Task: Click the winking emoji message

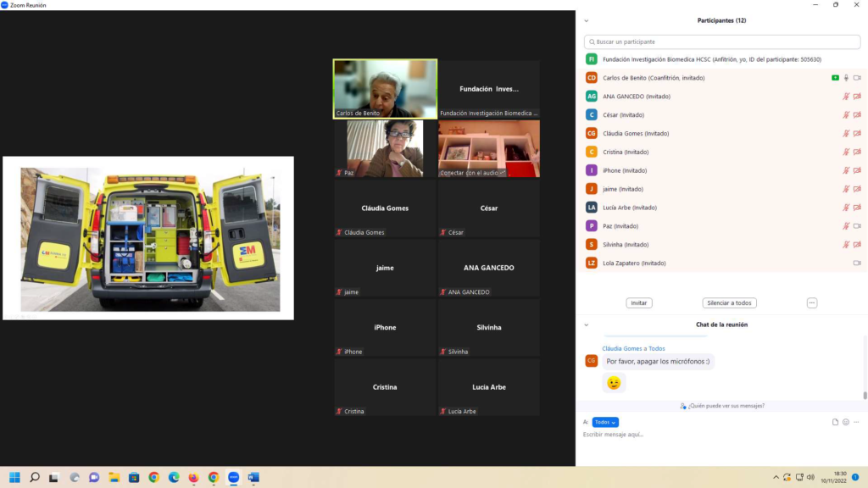Action: 614,383
